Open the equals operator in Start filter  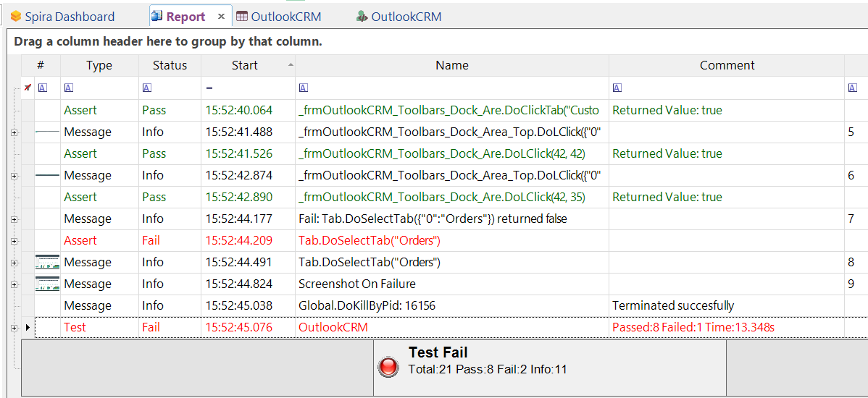click(209, 88)
